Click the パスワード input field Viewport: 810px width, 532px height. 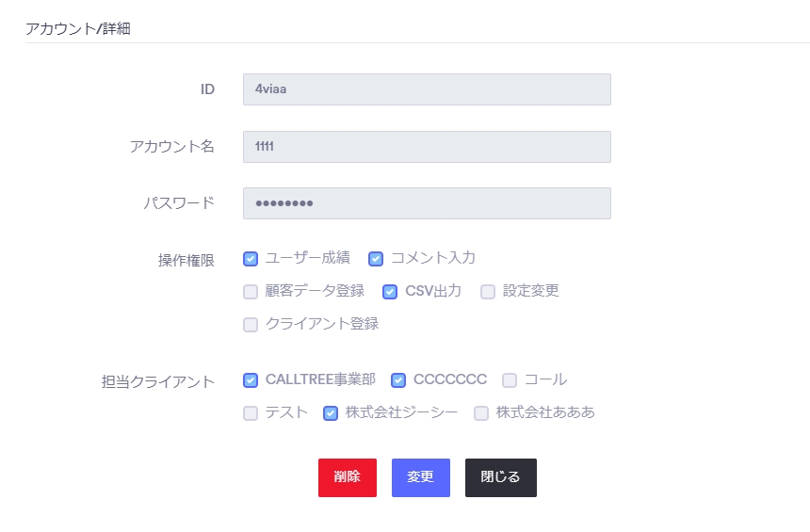coord(427,203)
